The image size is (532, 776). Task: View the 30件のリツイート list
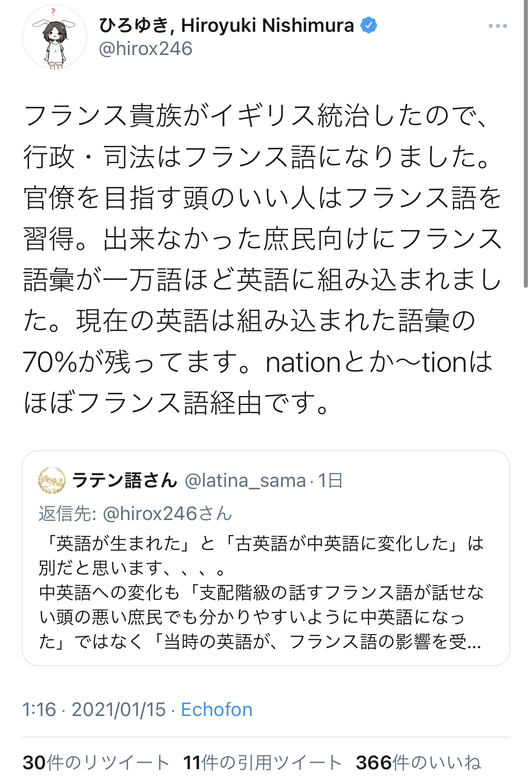point(95,762)
